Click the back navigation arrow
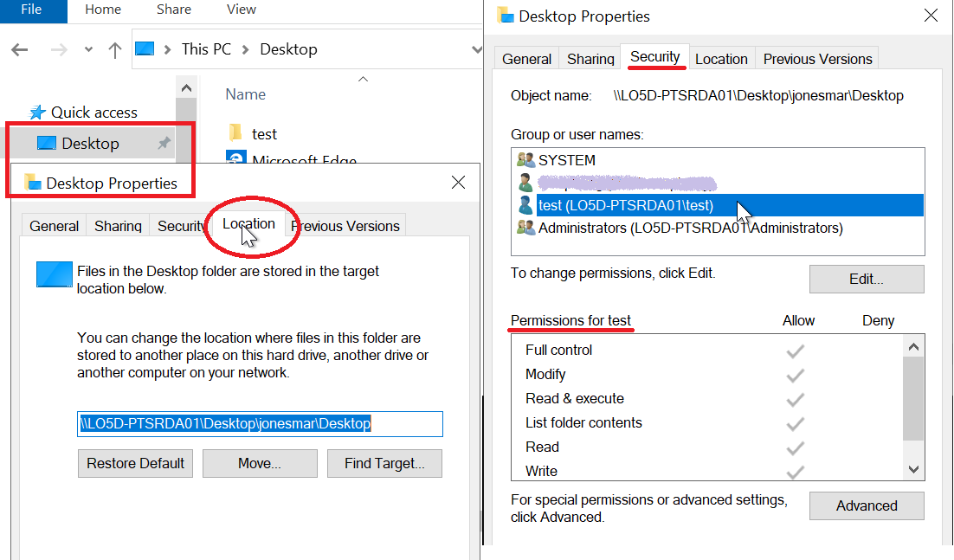The width and height of the screenshot is (954, 560). pyautogui.click(x=19, y=49)
